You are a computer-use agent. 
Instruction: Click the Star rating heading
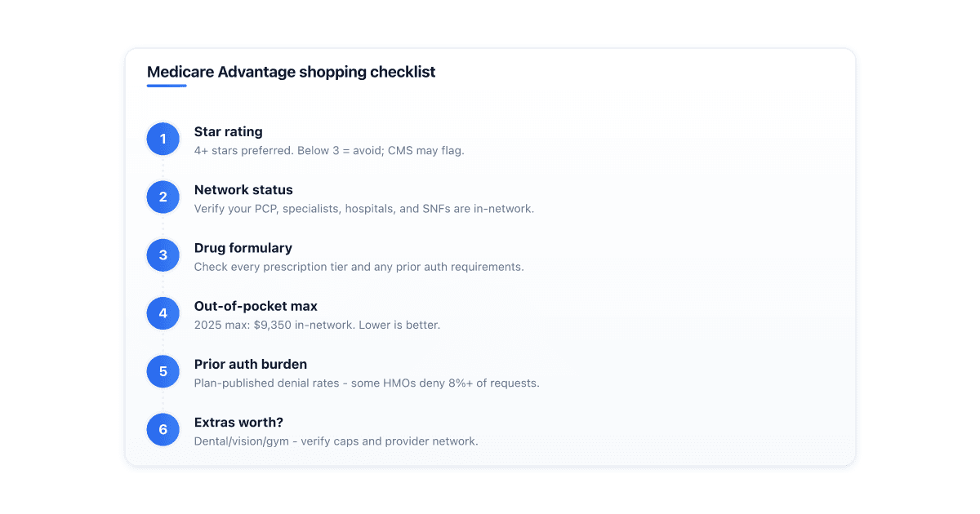229,131
